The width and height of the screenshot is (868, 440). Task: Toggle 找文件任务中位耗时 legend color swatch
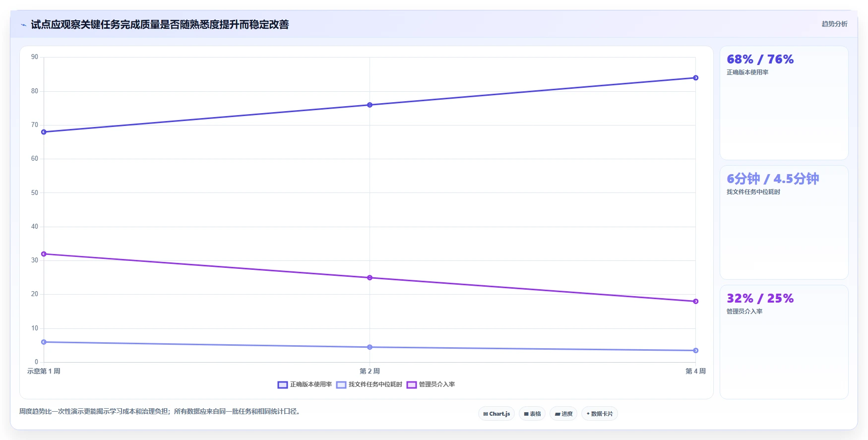click(341, 385)
